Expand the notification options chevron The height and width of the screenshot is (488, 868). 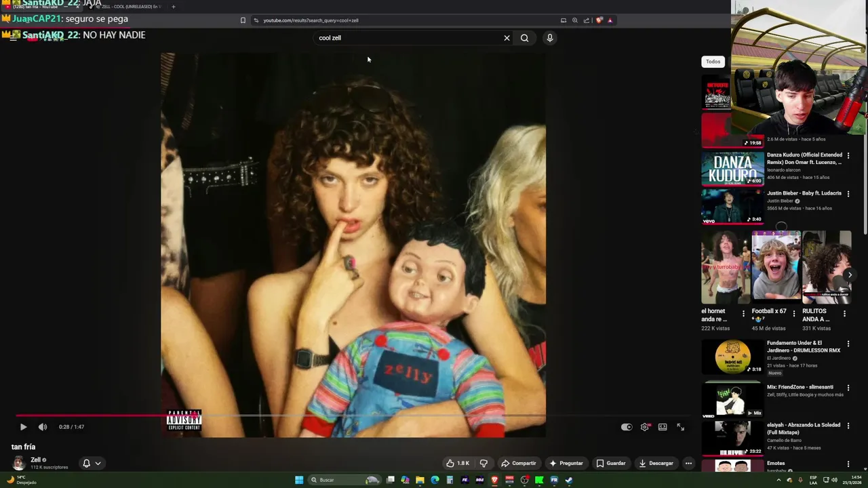click(x=98, y=464)
